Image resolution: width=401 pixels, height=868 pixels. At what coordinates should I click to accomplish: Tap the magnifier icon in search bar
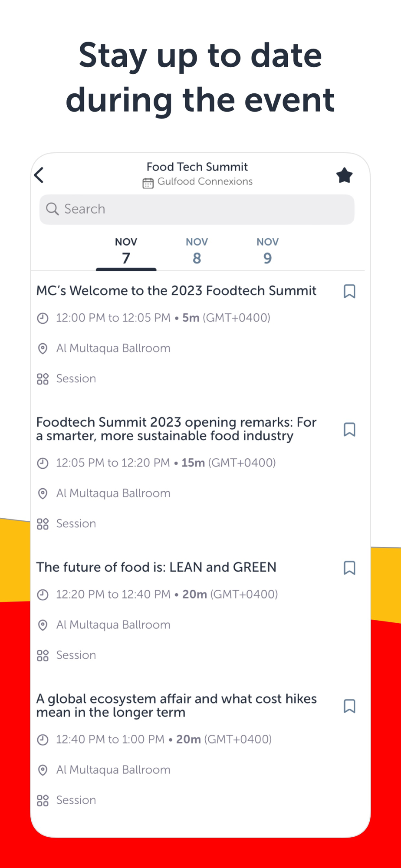[53, 209]
